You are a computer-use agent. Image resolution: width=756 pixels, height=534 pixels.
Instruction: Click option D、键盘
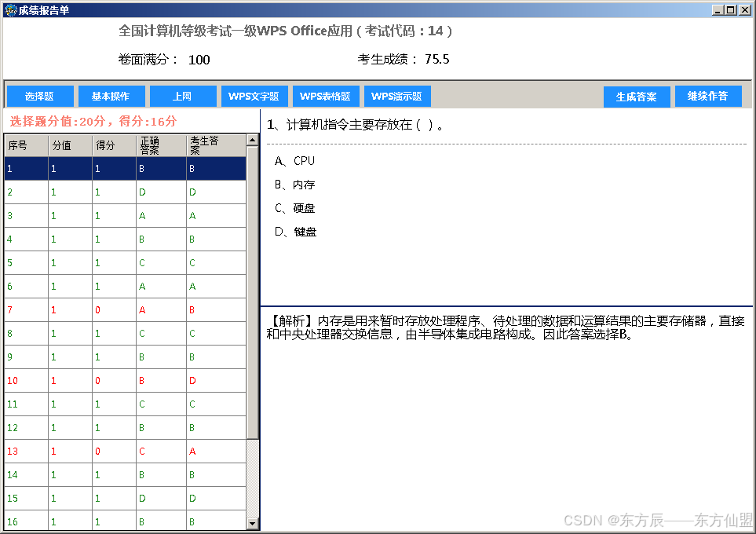tap(295, 232)
